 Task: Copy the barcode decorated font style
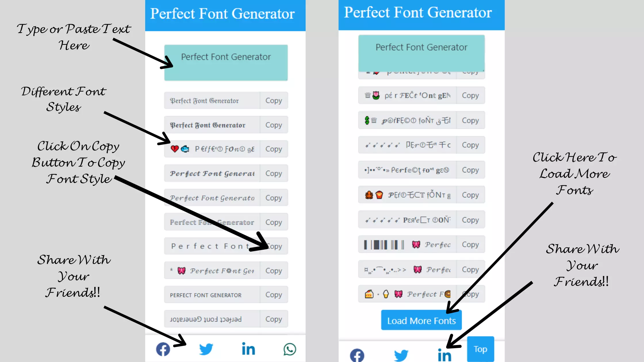pyautogui.click(x=470, y=244)
